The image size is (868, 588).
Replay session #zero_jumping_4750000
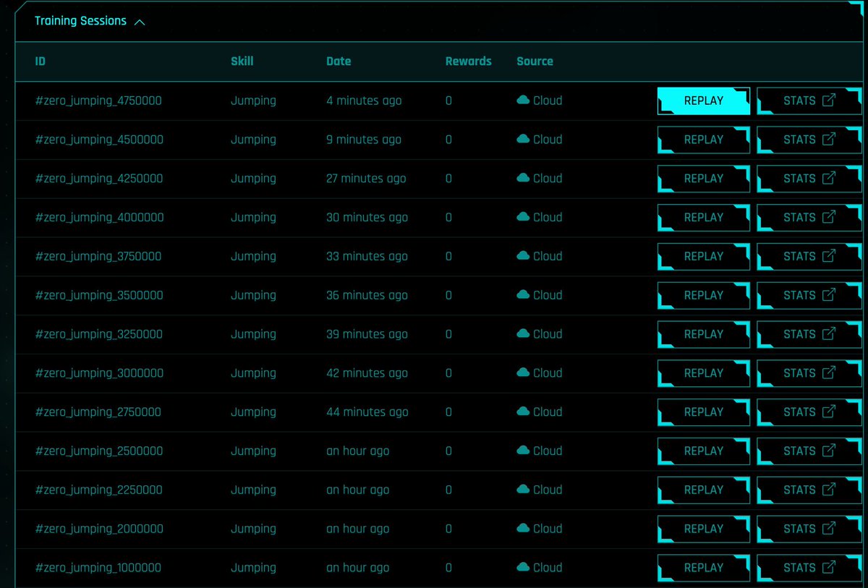703,101
